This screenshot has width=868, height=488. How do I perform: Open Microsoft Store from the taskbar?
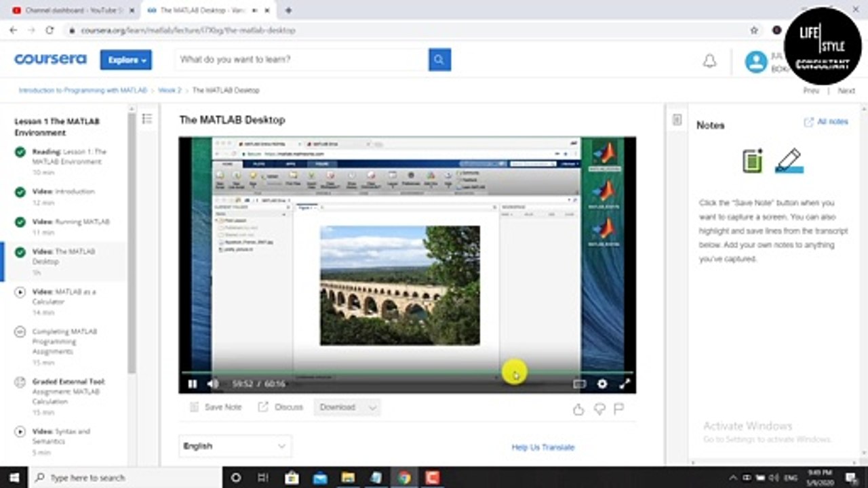(292, 478)
